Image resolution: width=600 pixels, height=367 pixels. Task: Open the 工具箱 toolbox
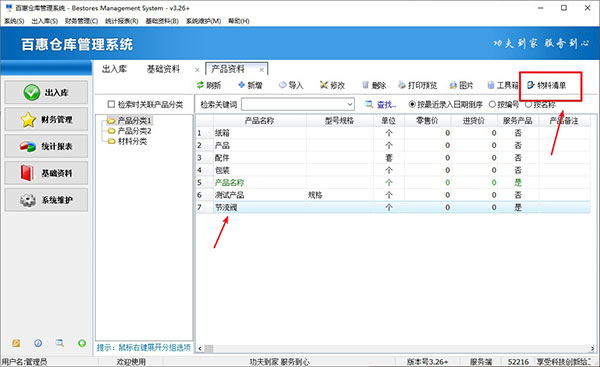coord(503,85)
